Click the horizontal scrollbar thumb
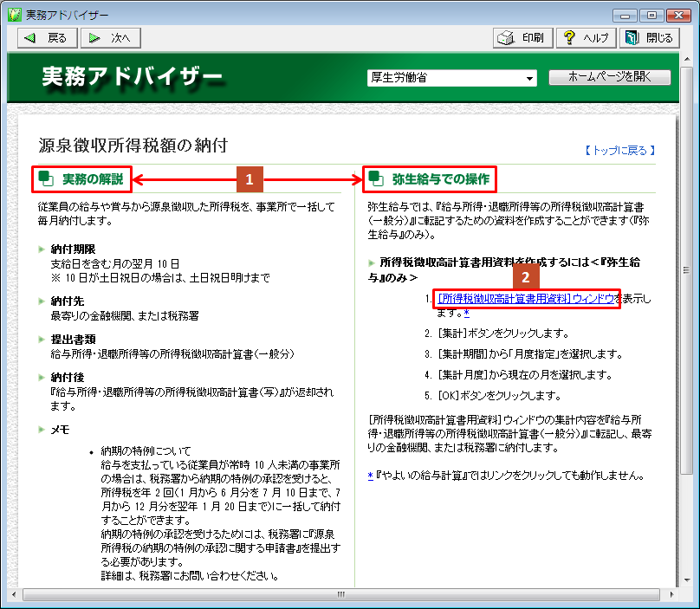The height and width of the screenshot is (609, 700). click(x=341, y=594)
